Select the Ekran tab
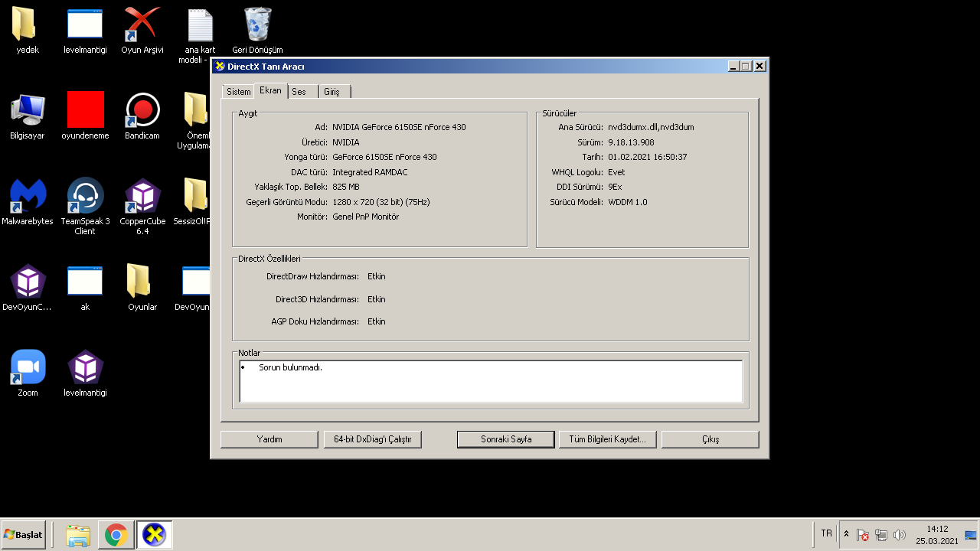 [270, 90]
